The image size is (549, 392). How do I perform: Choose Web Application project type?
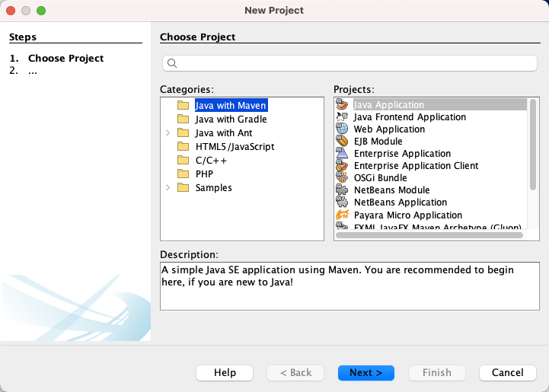pos(389,129)
